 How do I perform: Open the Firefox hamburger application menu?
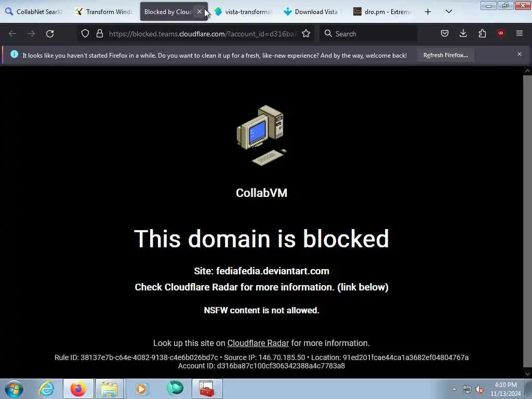[520, 33]
